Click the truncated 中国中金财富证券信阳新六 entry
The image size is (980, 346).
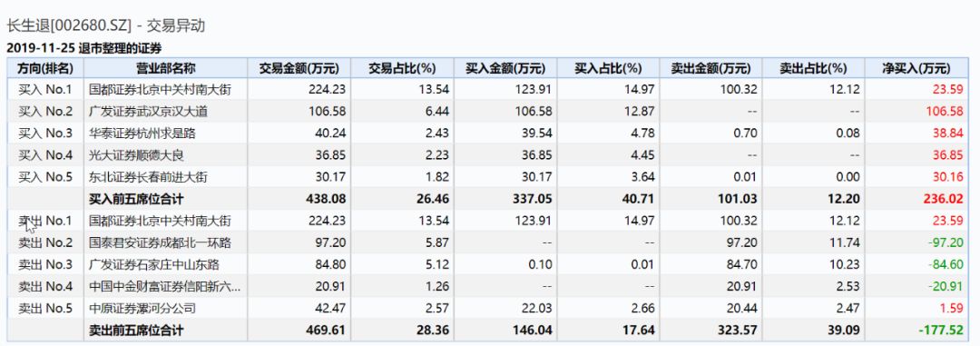(164, 287)
